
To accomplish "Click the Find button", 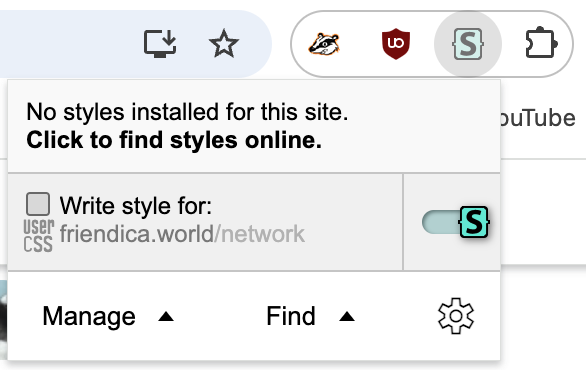I will [x=291, y=316].
